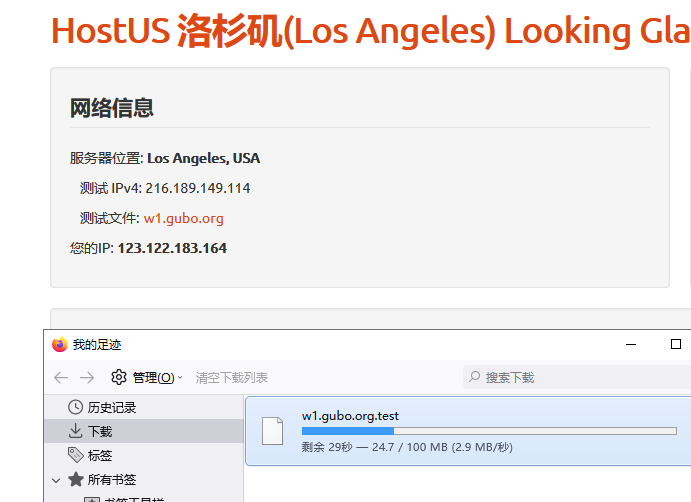Click the 网络信息 heading
The height and width of the screenshot is (502, 691).
click(112, 108)
